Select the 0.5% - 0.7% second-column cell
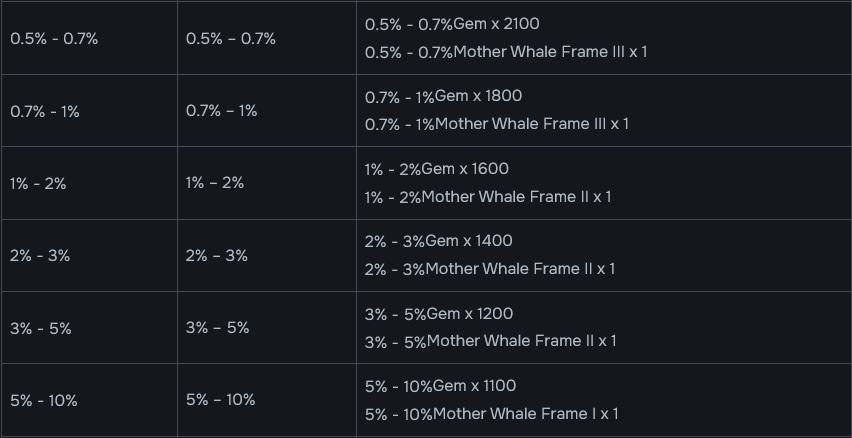Viewport: 852px width, 438px height. (267, 38)
